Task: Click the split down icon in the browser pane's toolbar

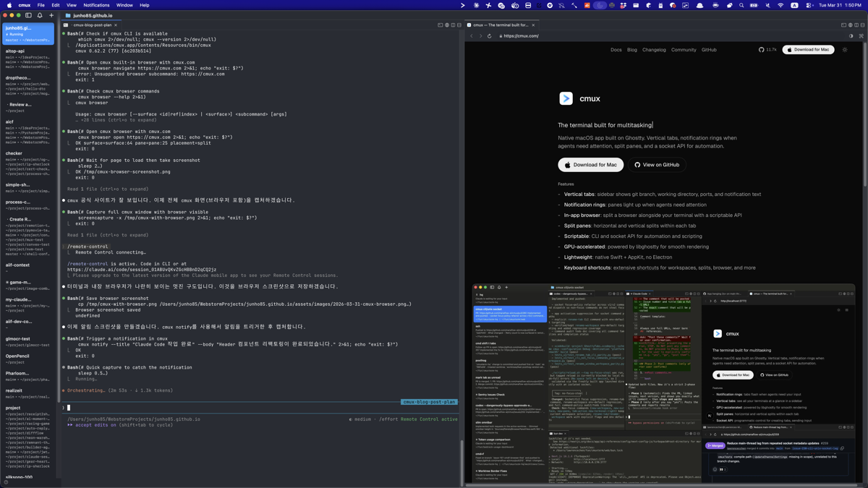Action: [x=862, y=25]
